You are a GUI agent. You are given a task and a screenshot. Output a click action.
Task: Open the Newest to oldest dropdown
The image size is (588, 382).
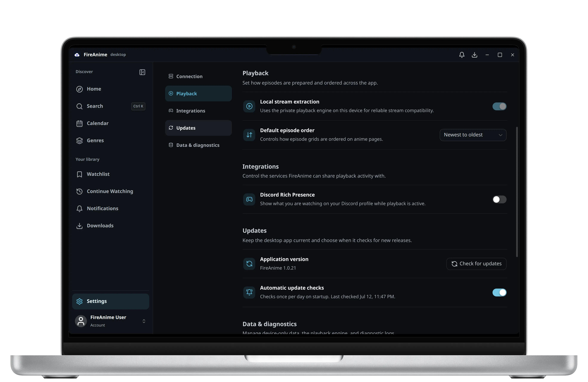coord(473,135)
